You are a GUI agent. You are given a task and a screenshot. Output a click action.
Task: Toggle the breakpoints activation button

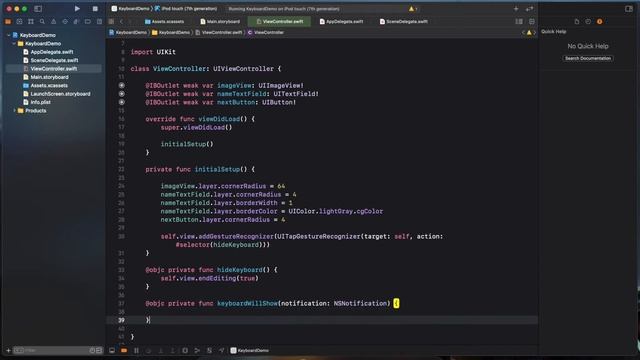point(124,350)
